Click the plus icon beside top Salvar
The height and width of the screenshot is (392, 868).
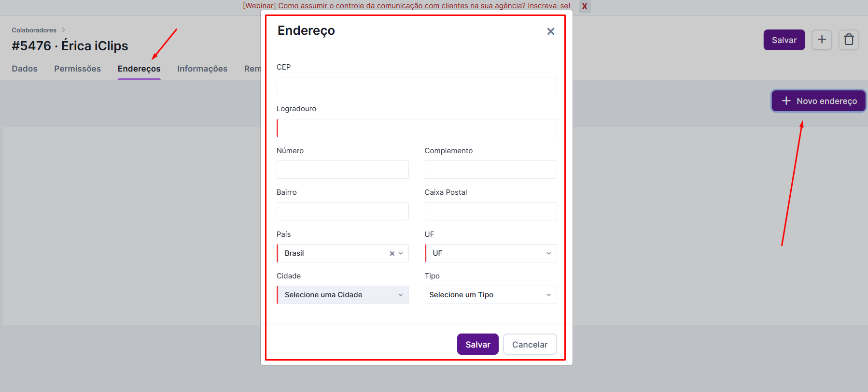point(821,40)
